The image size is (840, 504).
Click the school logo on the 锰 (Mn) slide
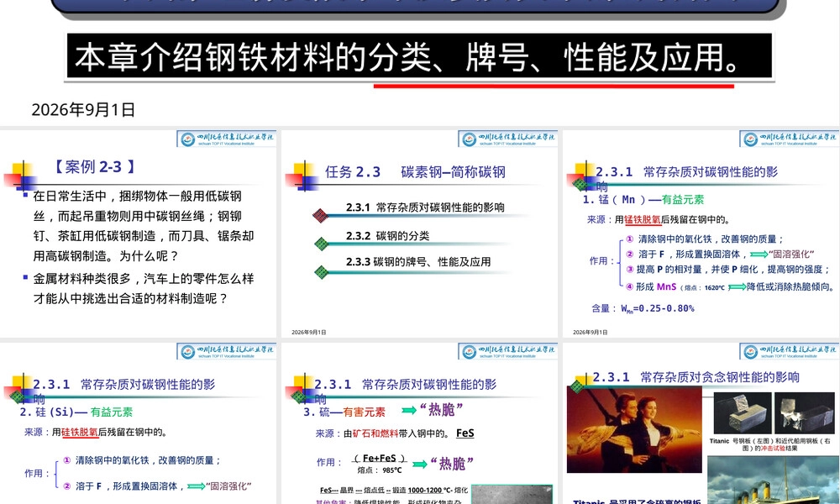[x=789, y=139]
